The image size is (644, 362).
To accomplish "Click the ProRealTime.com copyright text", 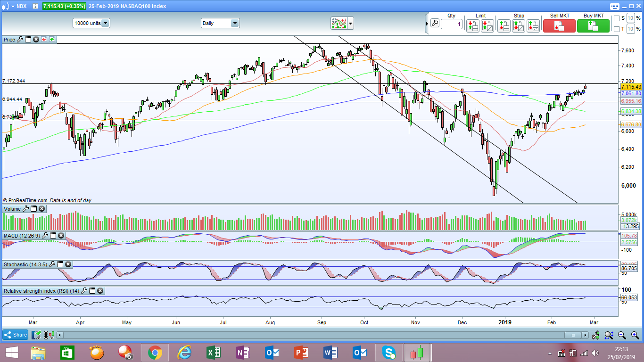I will point(25,200).
